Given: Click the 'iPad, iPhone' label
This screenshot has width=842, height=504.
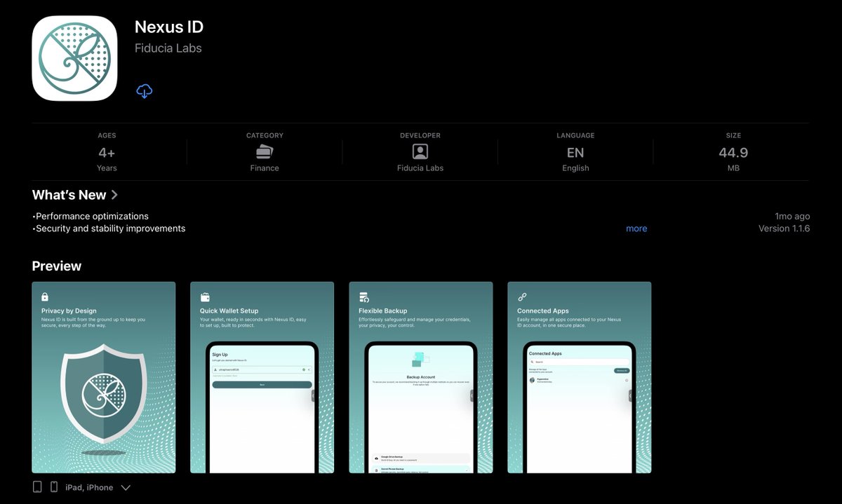Looking at the screenshot, I should point(89,488).
